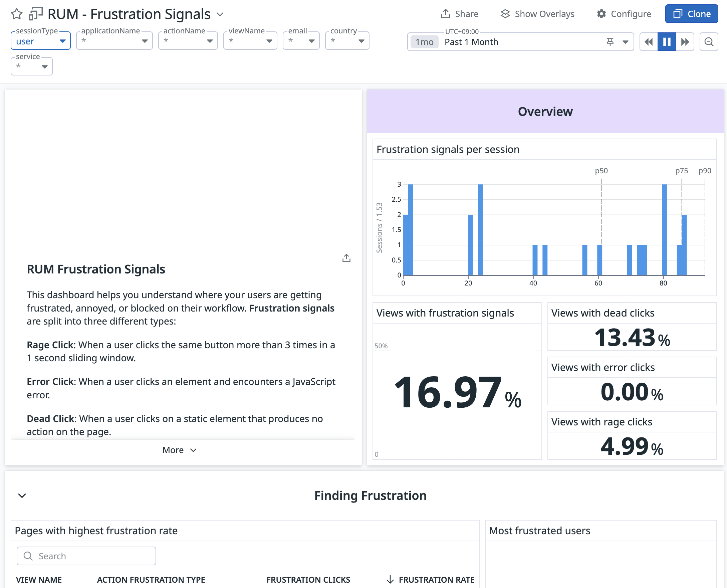The width and height of the screenshot is (727, 588).
Task: Step forward one time window
Action: 685,42
